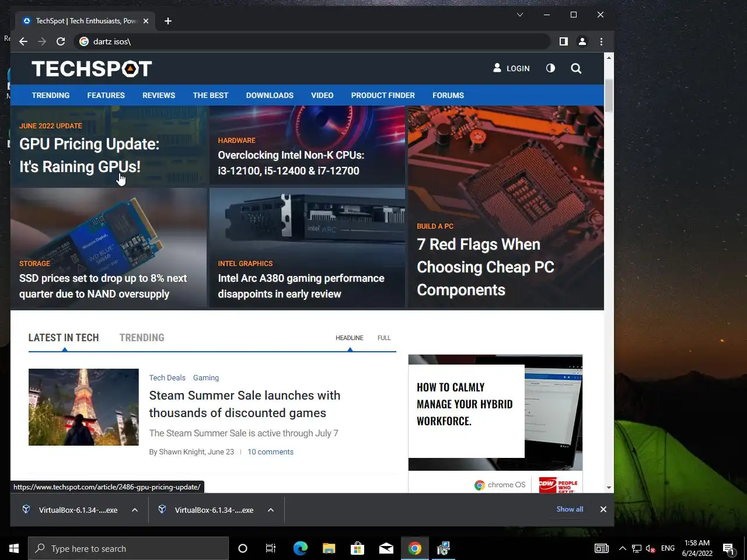Open Chrome side panel icon
This screenshot has width=747, height=560.
563,41
